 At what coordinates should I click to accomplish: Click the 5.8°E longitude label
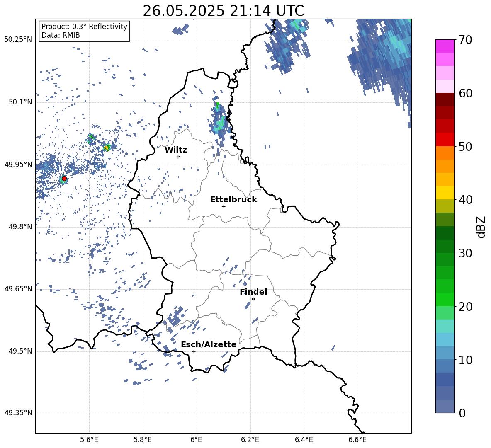point(143,440)
